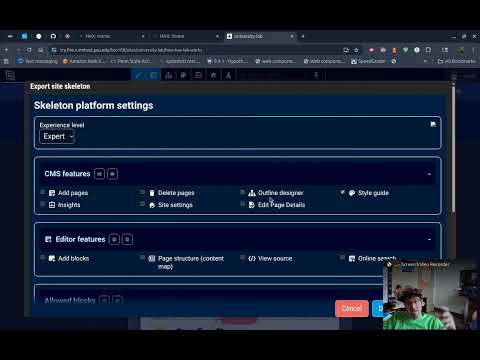The height and width of the screenshot is (360, 480).
Task: Click the Skeleton platform settings heading
Action: 93,106
